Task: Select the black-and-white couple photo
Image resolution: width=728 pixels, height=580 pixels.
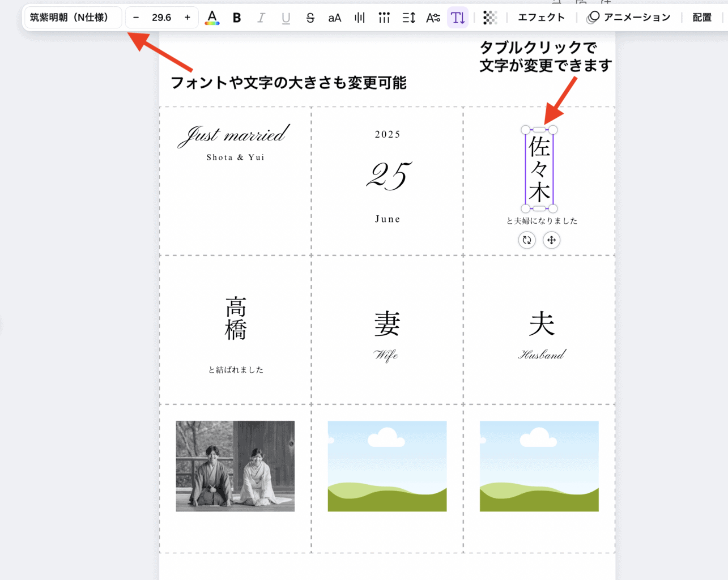Action: pyautogui.click(x=235, y=466)
